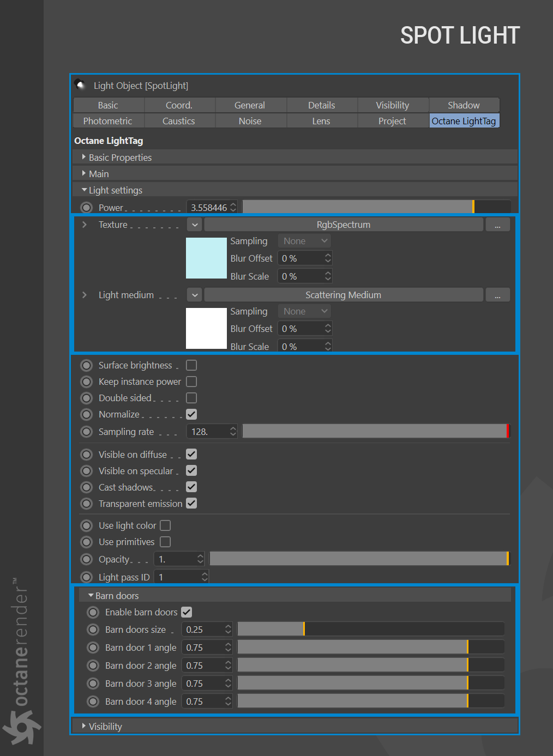Select the Octane LightTag tab

click(464, 121)
